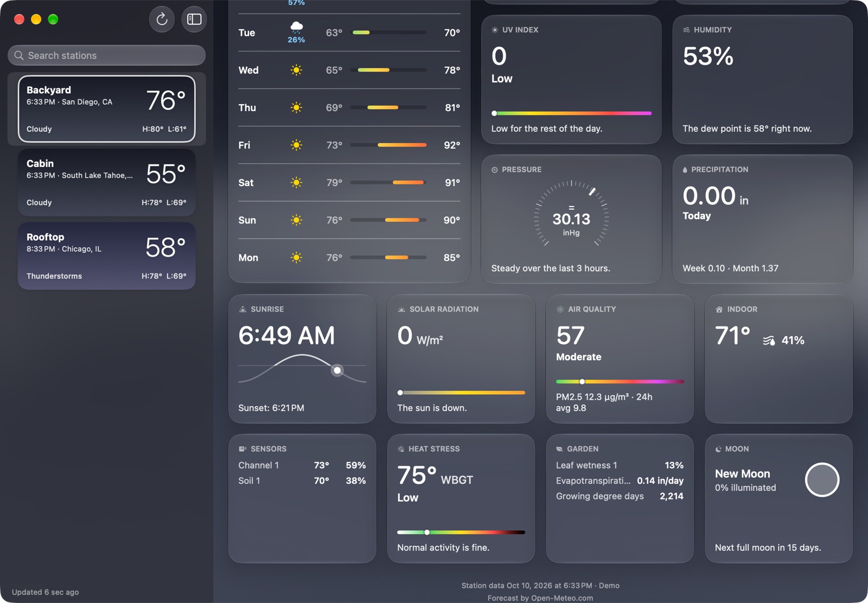
Task: Click the Solar Radiation card icon
Action: [401, 309]
